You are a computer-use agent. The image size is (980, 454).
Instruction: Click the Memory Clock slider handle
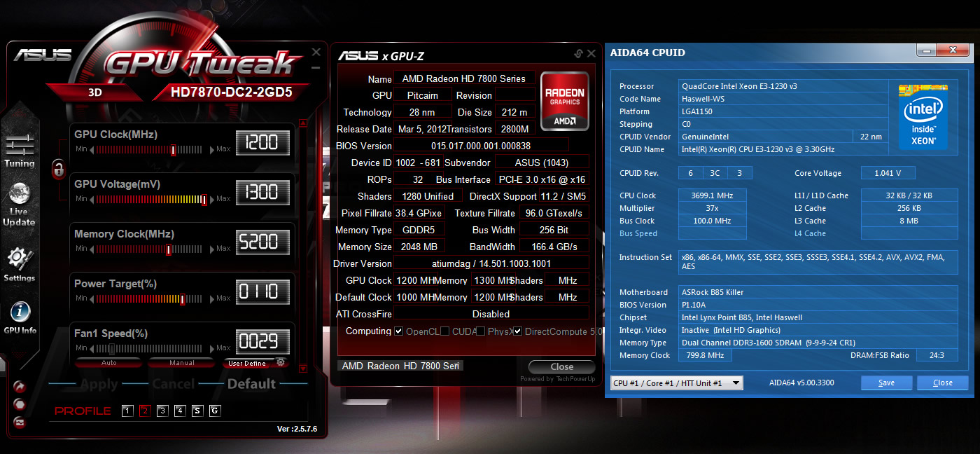(169, 249)
